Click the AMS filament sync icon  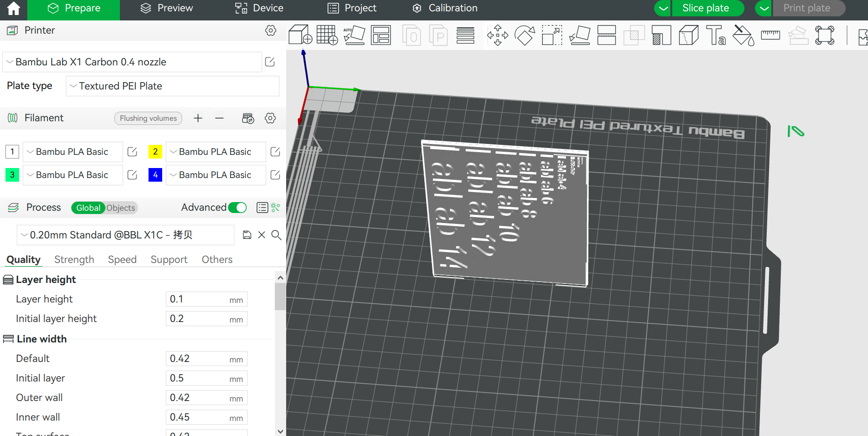(248, 118)
